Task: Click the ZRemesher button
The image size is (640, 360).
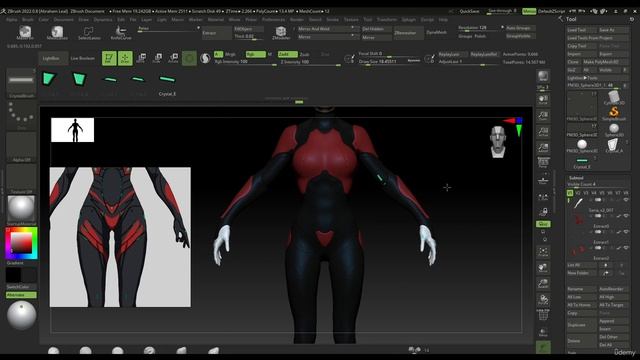Action: click(409, 33)
